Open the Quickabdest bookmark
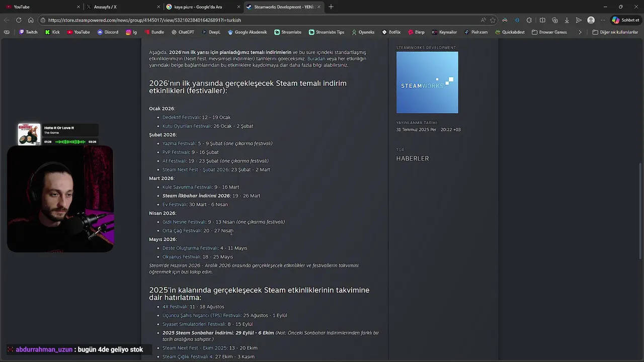 coord(510,32)
